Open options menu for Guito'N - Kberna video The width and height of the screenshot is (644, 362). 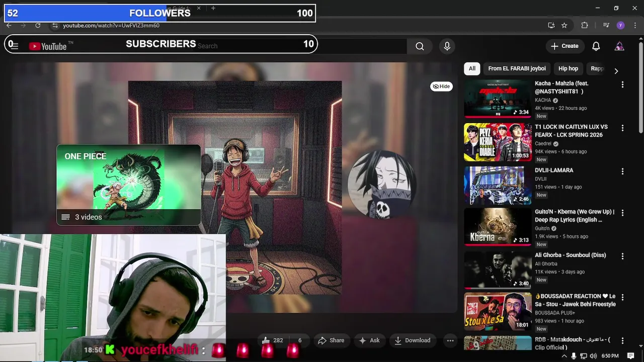pyautogui.click(x=622, y=213)
